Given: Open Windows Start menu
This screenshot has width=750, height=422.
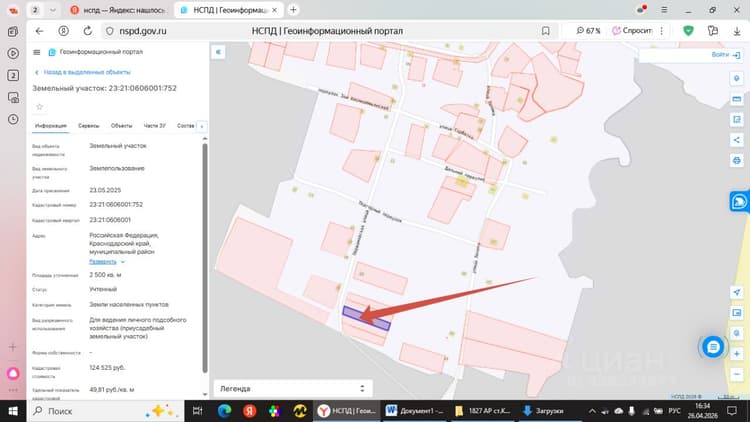Looking at the screenshot, I should pyautogui.click(x=13, y=411).
